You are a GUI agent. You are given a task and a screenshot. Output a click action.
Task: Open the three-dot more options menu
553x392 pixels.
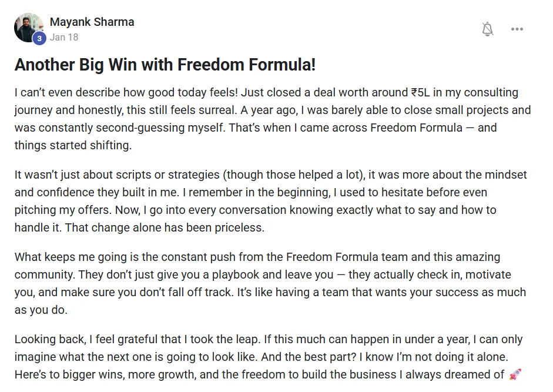pos(517,29)
